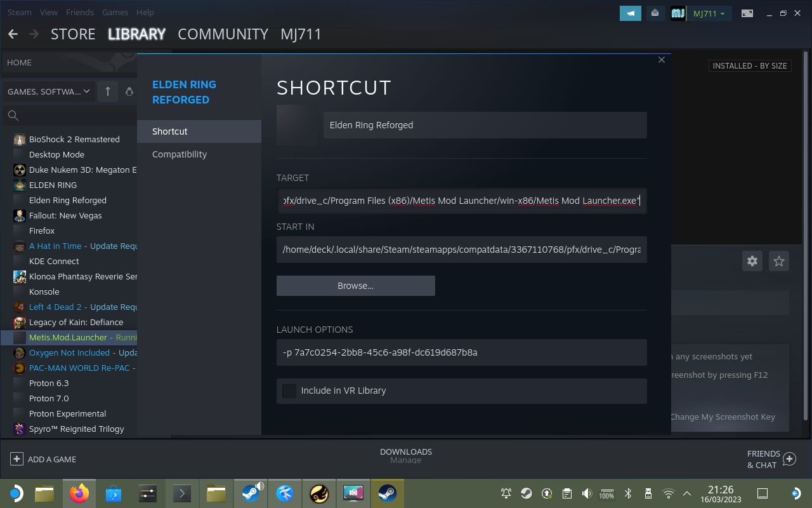Enter Big Picture mode via the screen icon
The width and height of the screenshot is (812, 508).
click(x=747, y=13)
